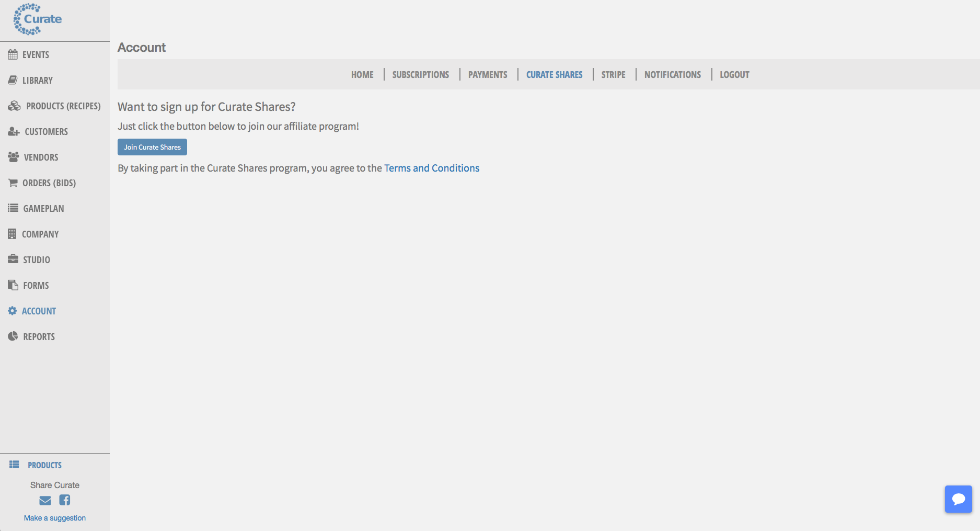Screen dimensions: 980x531
Task: Open the Payments tab
Action: click(x=487, y=75)
